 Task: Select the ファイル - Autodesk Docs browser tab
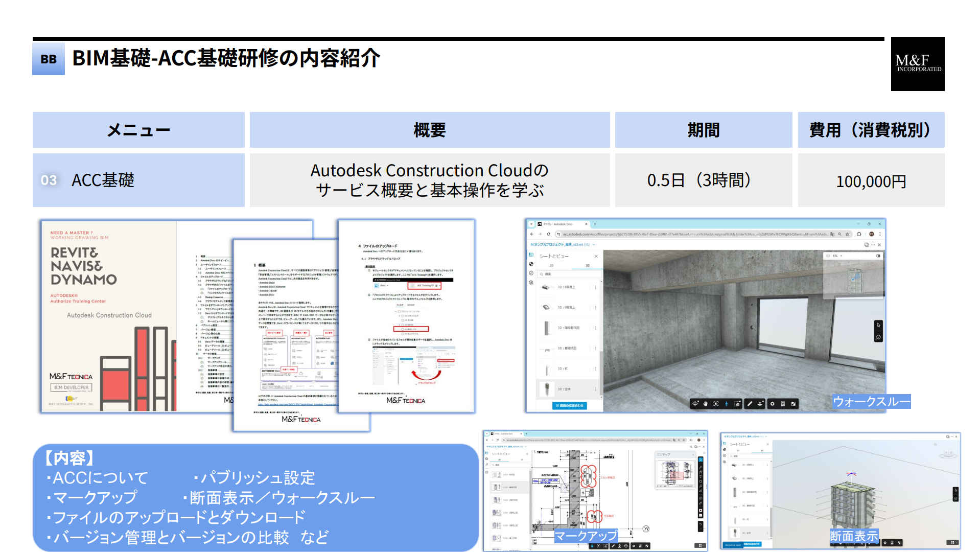point(564,224)
